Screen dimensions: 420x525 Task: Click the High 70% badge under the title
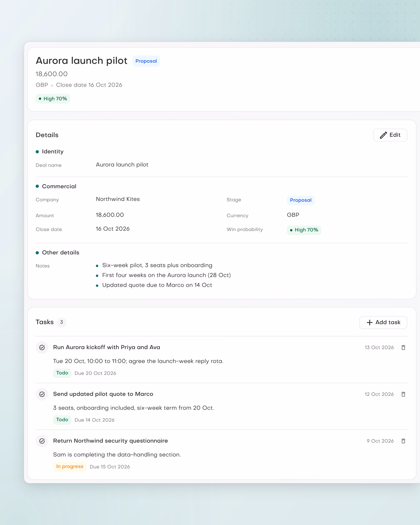[53, 99]
